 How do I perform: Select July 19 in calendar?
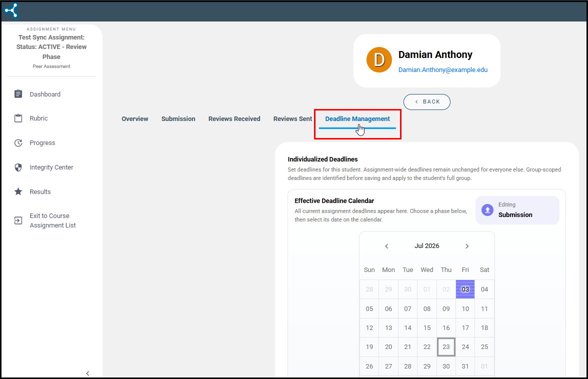369,347
